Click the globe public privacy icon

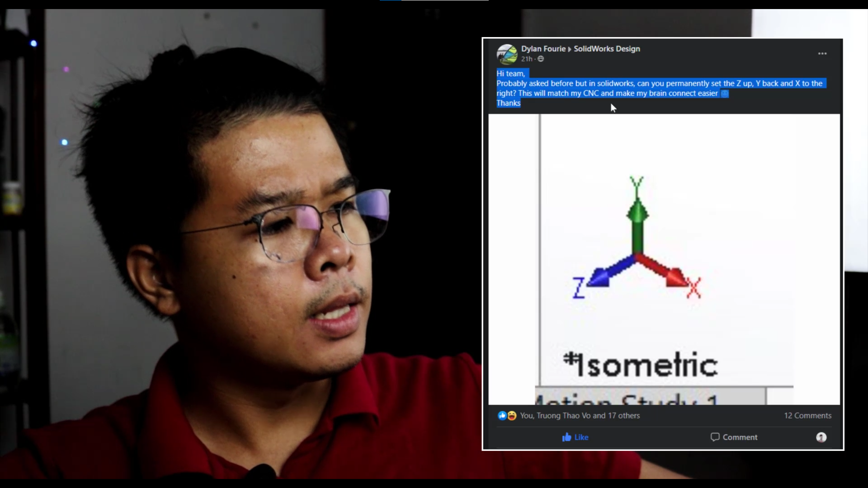pyautogui.click(x=541, y=59)
